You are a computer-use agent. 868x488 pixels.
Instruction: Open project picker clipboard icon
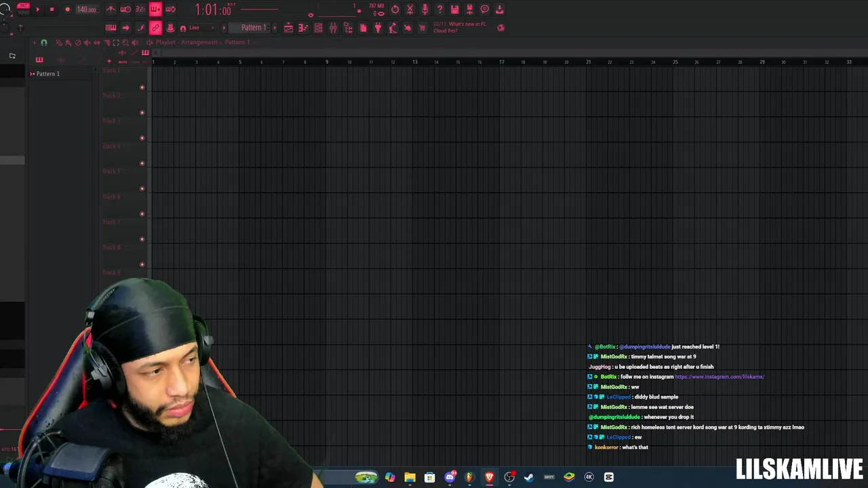pyautogui.click(x=363, y=28)
